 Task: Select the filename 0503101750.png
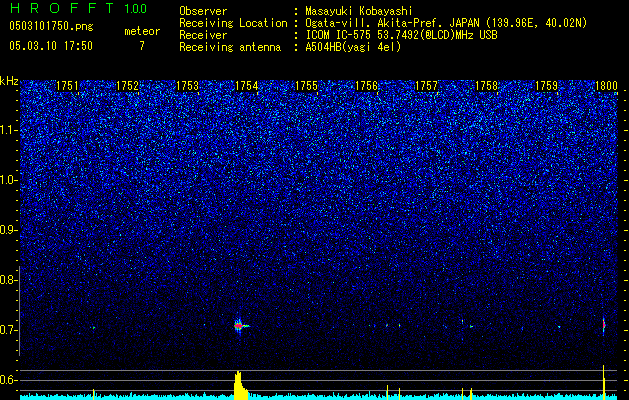pyautogui.click(x=51, y=26)
